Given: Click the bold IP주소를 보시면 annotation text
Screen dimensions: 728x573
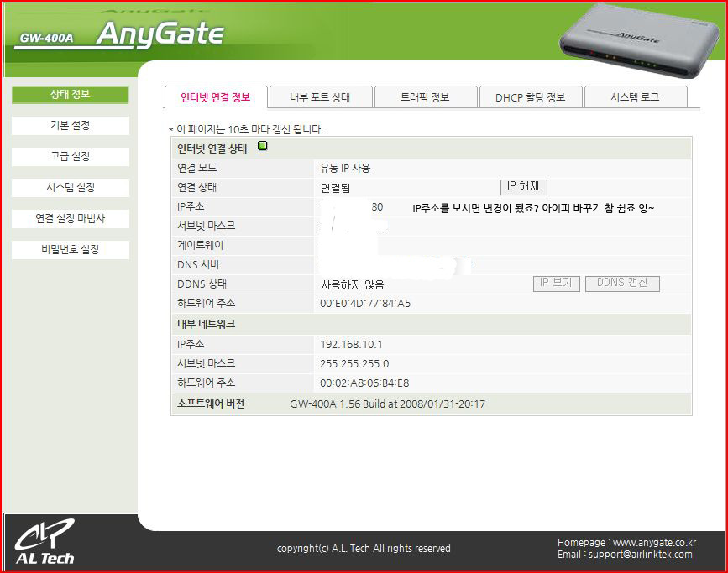Looking at the screenshot, I should pos(533,208).
